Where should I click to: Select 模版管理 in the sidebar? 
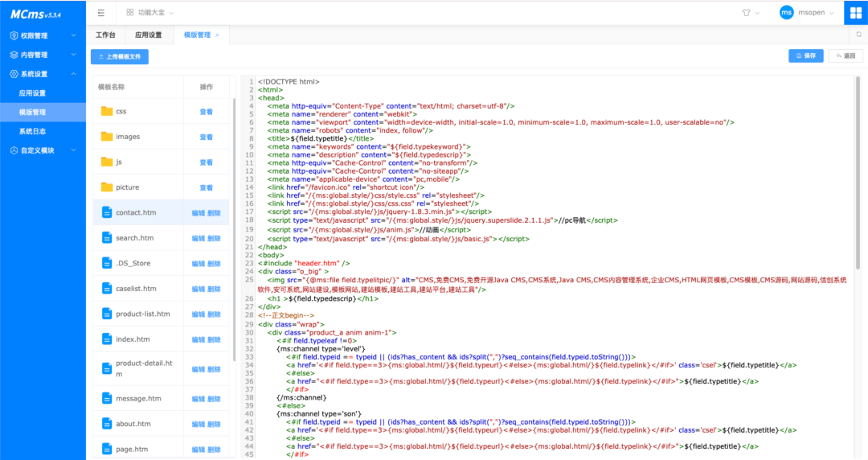[x=43, y=112]
